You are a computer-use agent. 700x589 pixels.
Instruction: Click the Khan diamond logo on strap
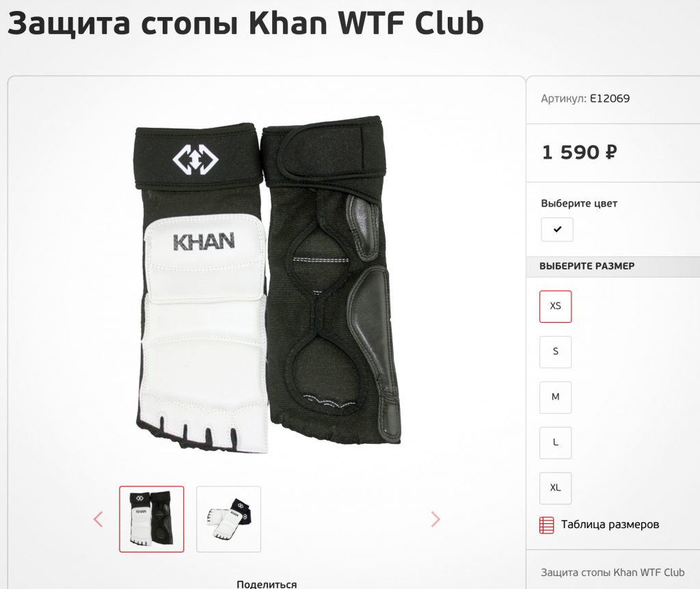click(x=196, y=159)
